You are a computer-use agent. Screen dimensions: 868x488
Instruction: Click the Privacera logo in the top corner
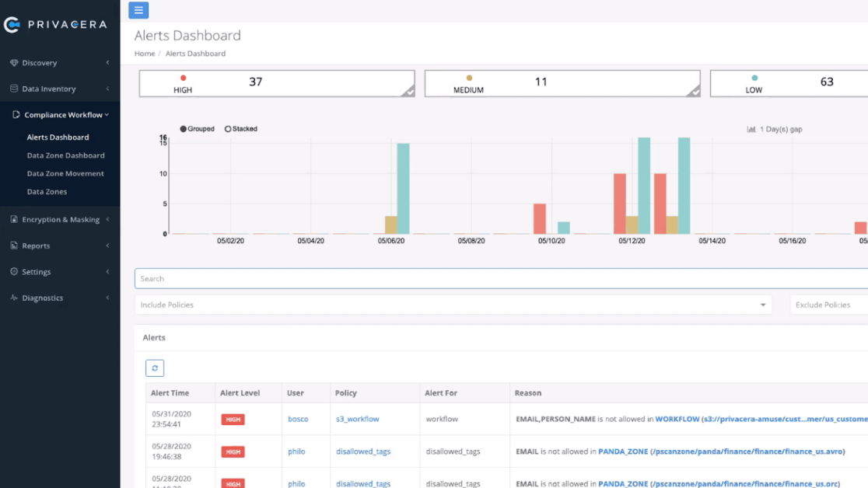pyautogui.click(x=56, y=24)
